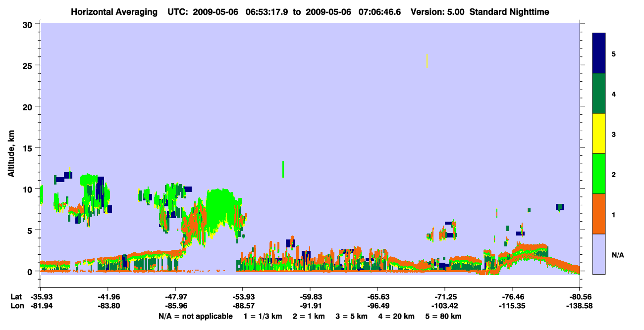Click the '4 = 20 km' legend text
Viewport: 644px width, 330px height.
(x=396, y=316)
